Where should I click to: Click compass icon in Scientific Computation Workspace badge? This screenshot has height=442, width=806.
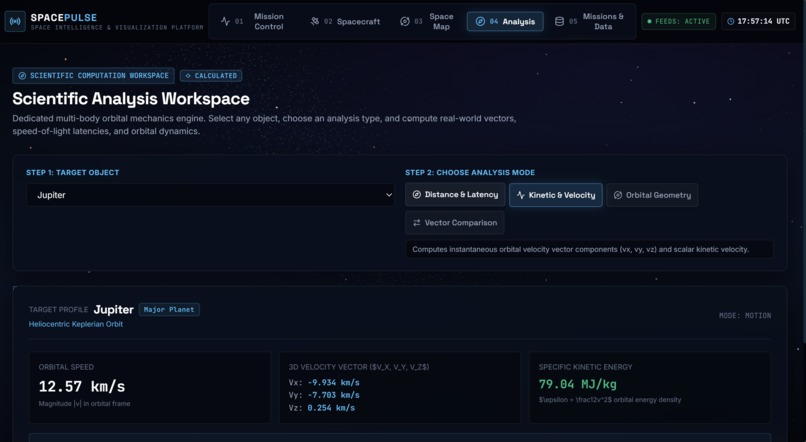tap(22, 76)
